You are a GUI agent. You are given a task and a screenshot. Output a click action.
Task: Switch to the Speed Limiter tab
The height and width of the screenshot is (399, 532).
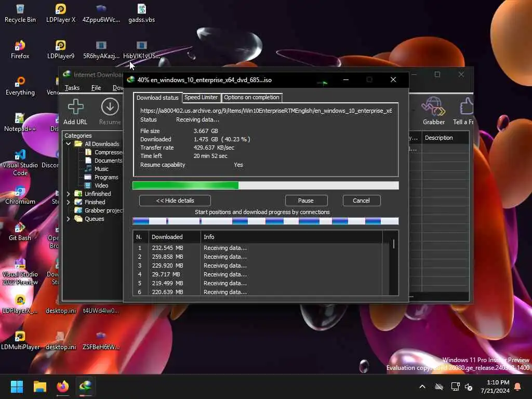[x=201, y=98]
